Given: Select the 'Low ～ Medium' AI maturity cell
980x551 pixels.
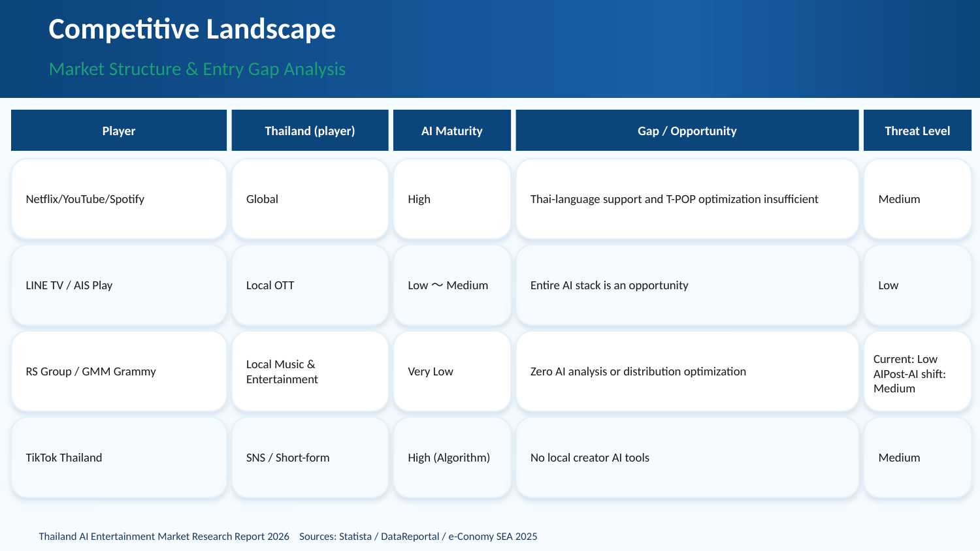Looking at the screenshot, I should [452, 285].
